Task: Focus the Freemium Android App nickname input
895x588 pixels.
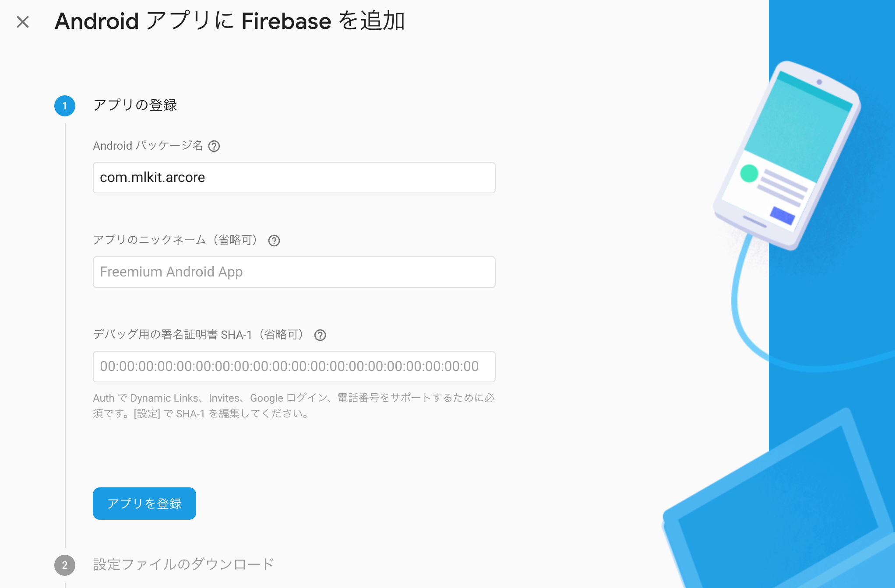Action: point(293,272)
